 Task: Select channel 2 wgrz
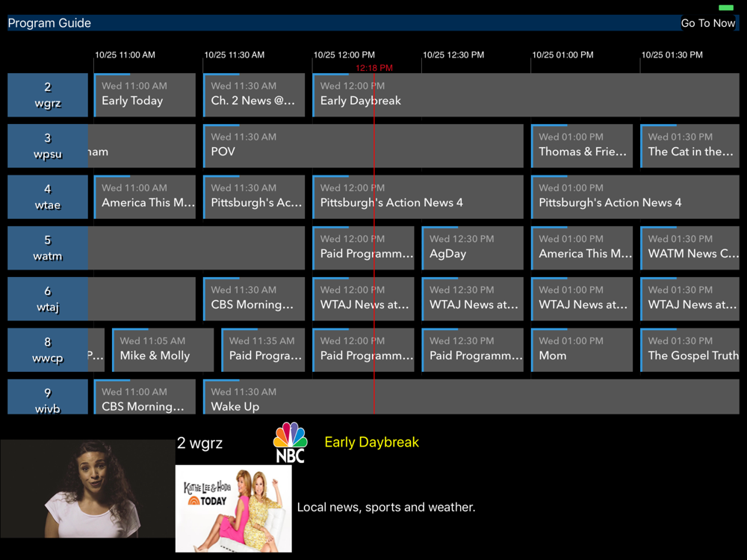click(48, 95)
